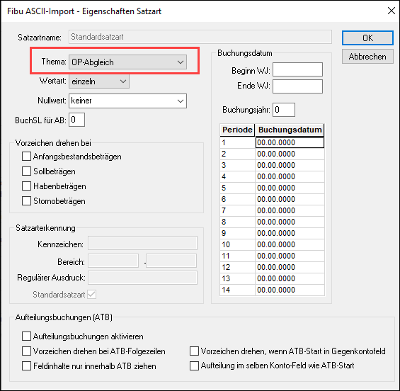
Task: Tick Vorzeichen drehen bei ATB-Folgezeilen
Action: tap(26, 351)
